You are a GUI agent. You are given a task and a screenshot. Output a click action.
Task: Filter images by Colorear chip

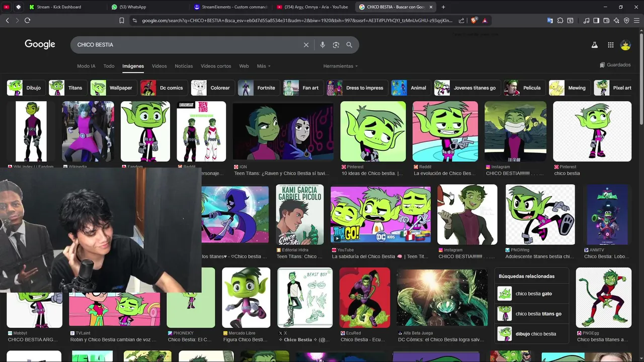[212, 87]
